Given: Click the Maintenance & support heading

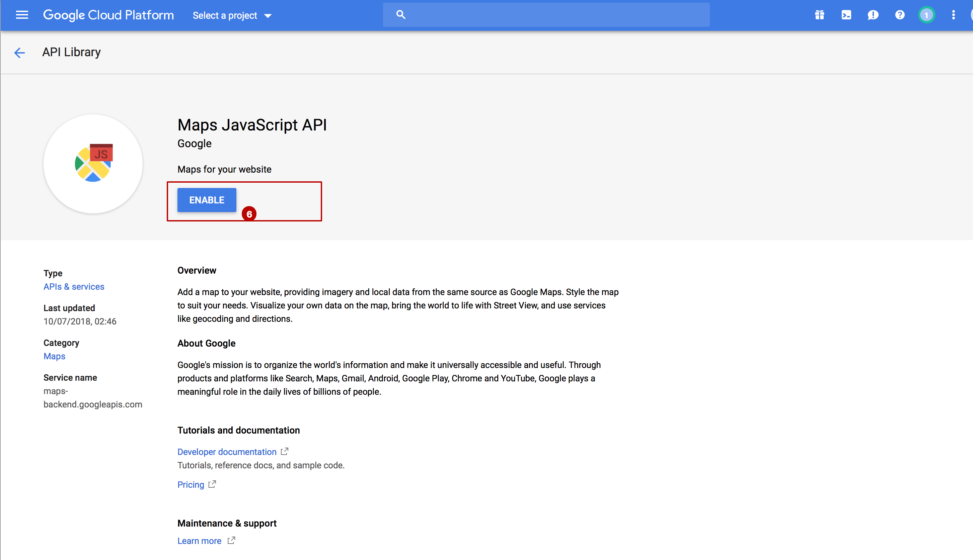Looking at the screenshot, I should click(x=227, y=523).
